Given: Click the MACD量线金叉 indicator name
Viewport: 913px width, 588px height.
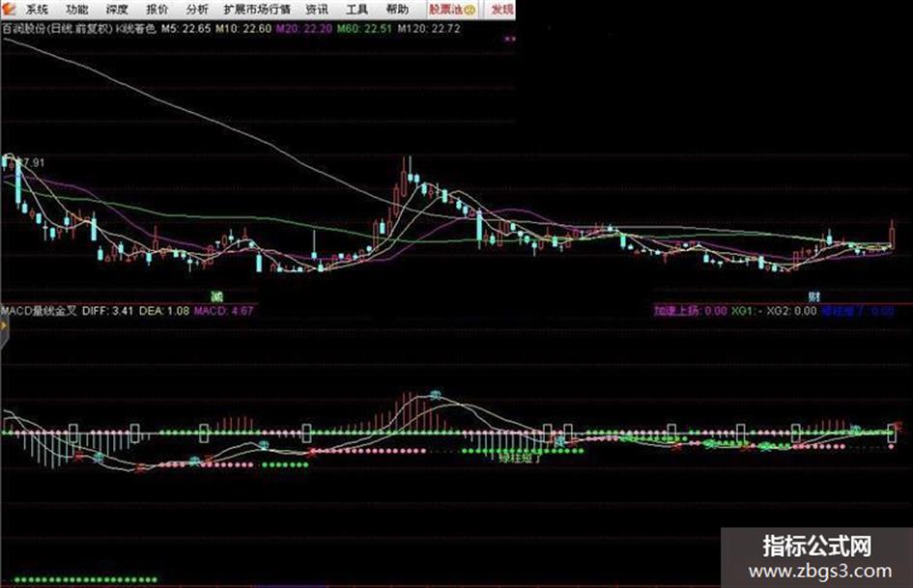Looking at the screenshot, I should pos(39,311).
